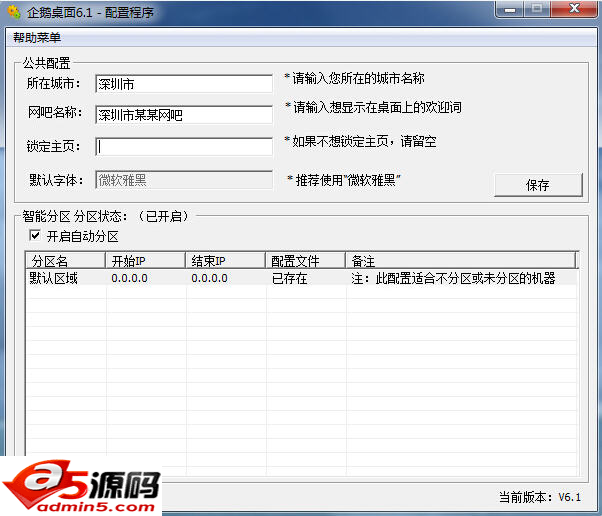Click the 结束IP column header

[x=225, y=261]
